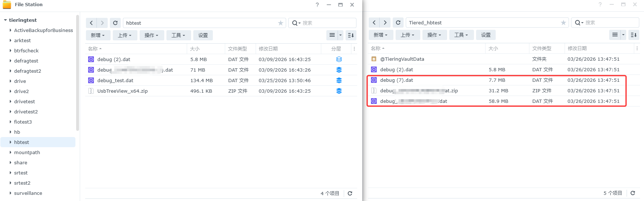Open the 新增 menu in left window

[98, 35]
